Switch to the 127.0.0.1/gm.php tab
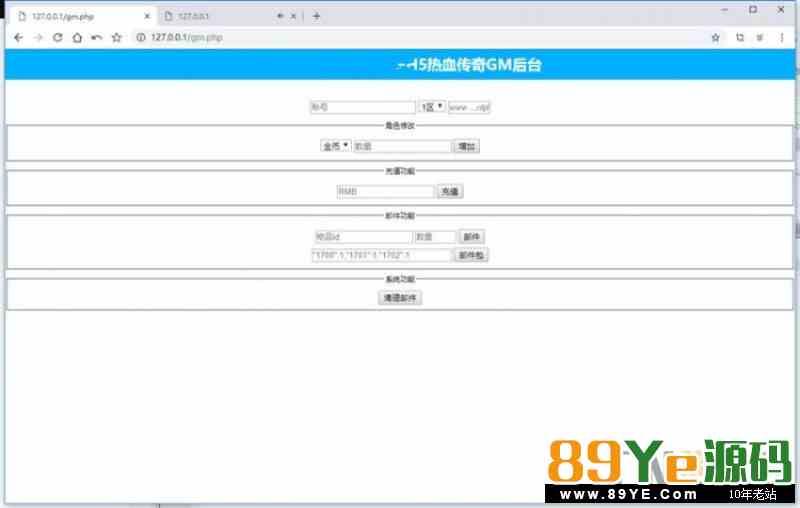This screenshot has width=800, height=508. [82, 16]
